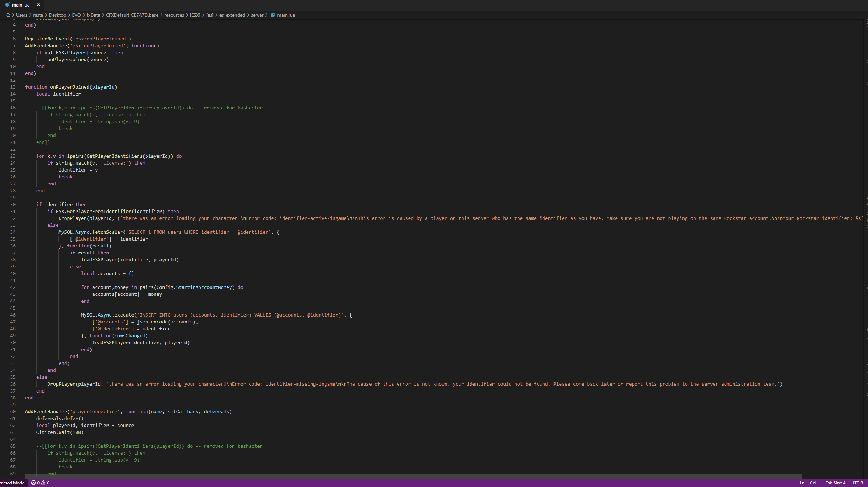The width and height of the screenshot is (868, 487).
Task: Open the '[es]' breadcrumb segment
Action: [210, 15]
